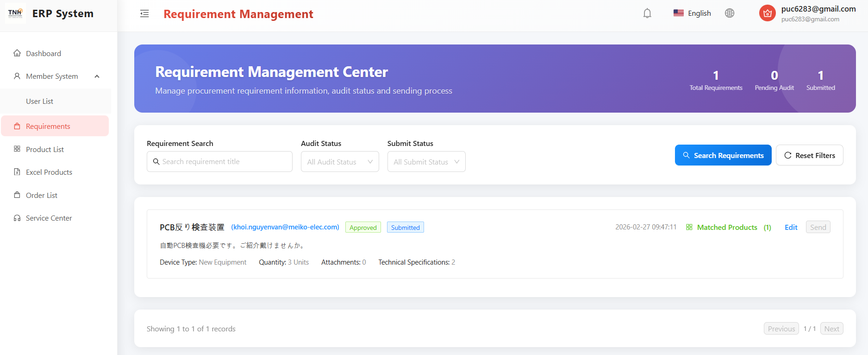
Task: Click the Next pagination button
Action: (x=832, y=329)
